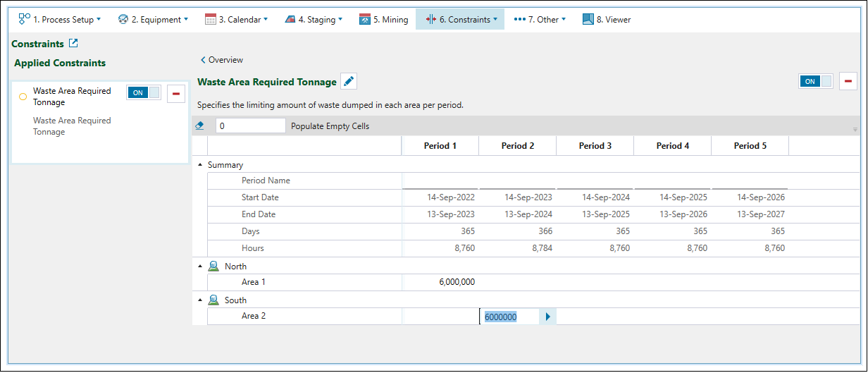The width and height of the screenshot is (868, 373).
Task: Toggle the ON switch in Applied Constraints list
Action: tap(144, 92)
